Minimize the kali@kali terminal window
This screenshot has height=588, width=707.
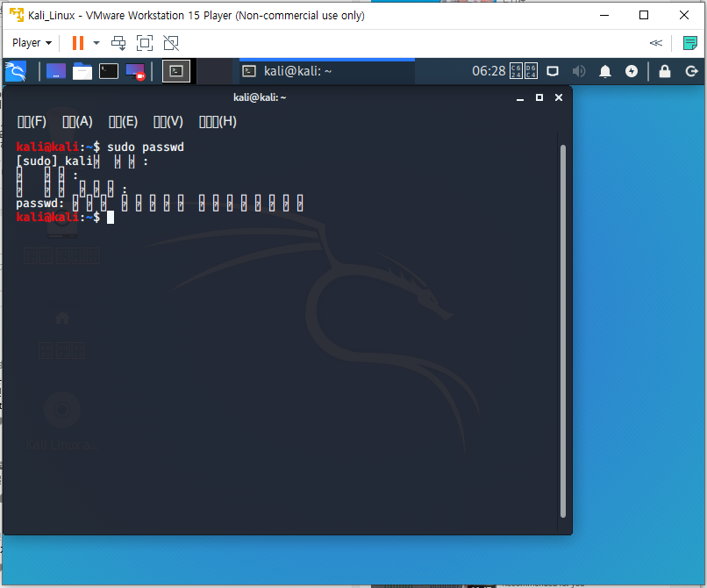(520, 97)
